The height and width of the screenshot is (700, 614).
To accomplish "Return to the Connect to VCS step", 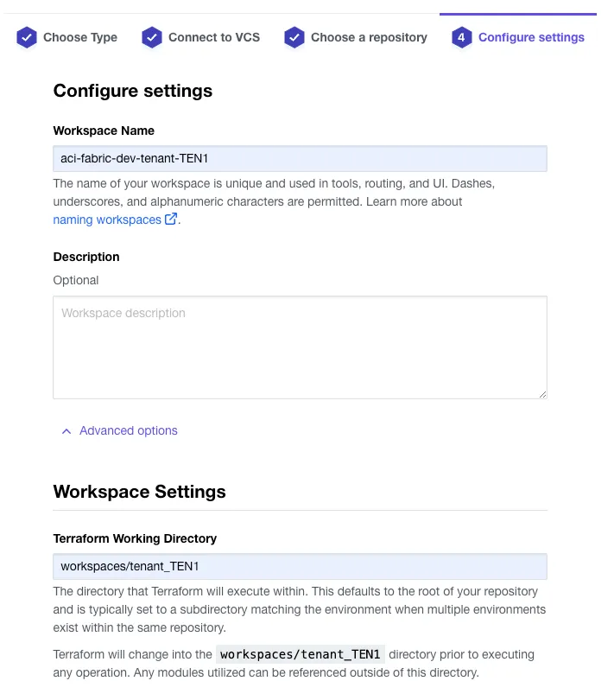I will (x=214, y=37).
